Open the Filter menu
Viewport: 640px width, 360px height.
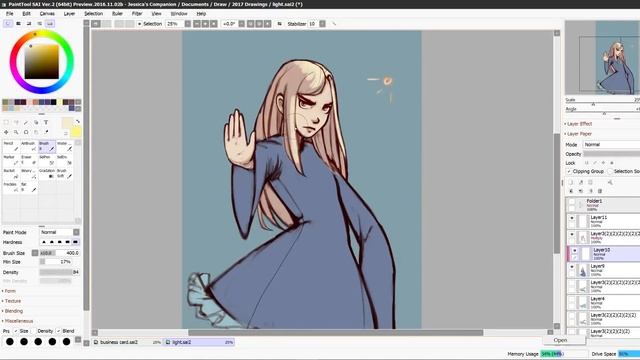(x=137, y=13)
